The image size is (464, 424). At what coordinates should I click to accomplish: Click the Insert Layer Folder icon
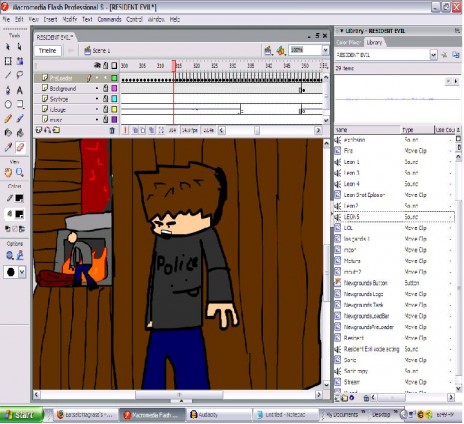(x=56, y=130)
